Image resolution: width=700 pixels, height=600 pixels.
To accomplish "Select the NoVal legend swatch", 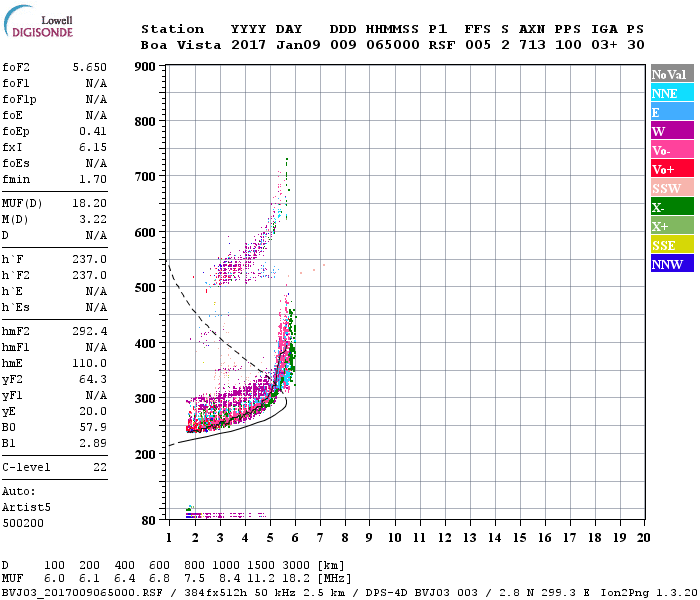I will pos(671,74).
